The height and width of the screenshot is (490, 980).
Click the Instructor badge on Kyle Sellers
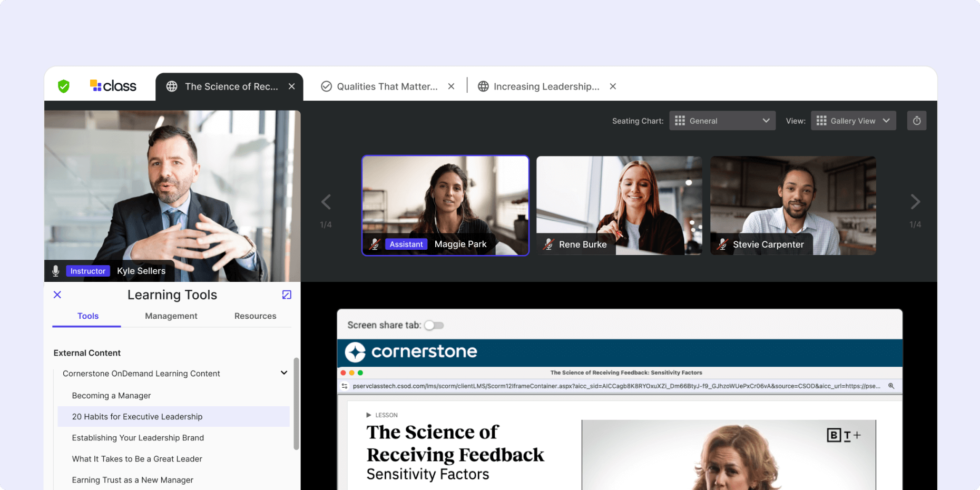[87, 271]
